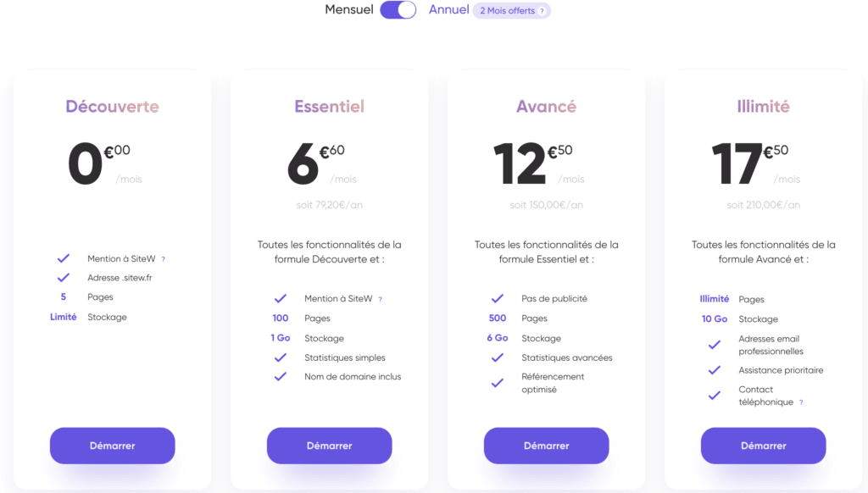868x493 pixels.
Task: Select the Mensuel billing option
Action: pyautogui.click(x=349, y=10)
